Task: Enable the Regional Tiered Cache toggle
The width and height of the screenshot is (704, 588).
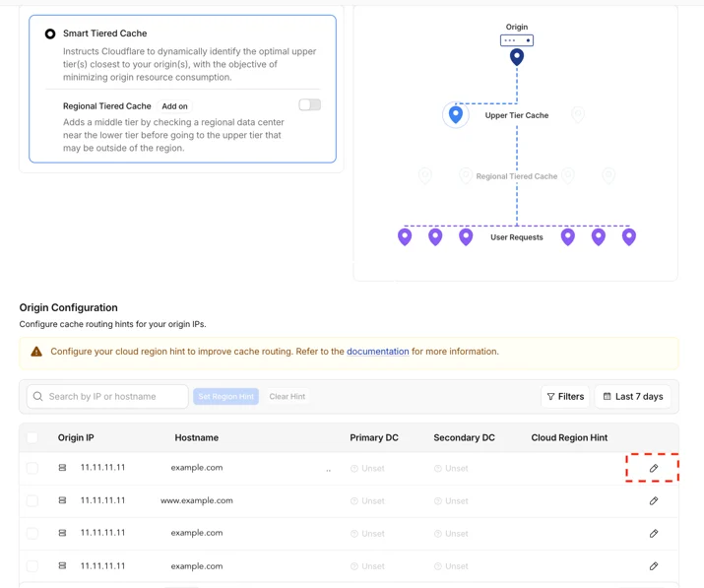Action: coord(310,104)
